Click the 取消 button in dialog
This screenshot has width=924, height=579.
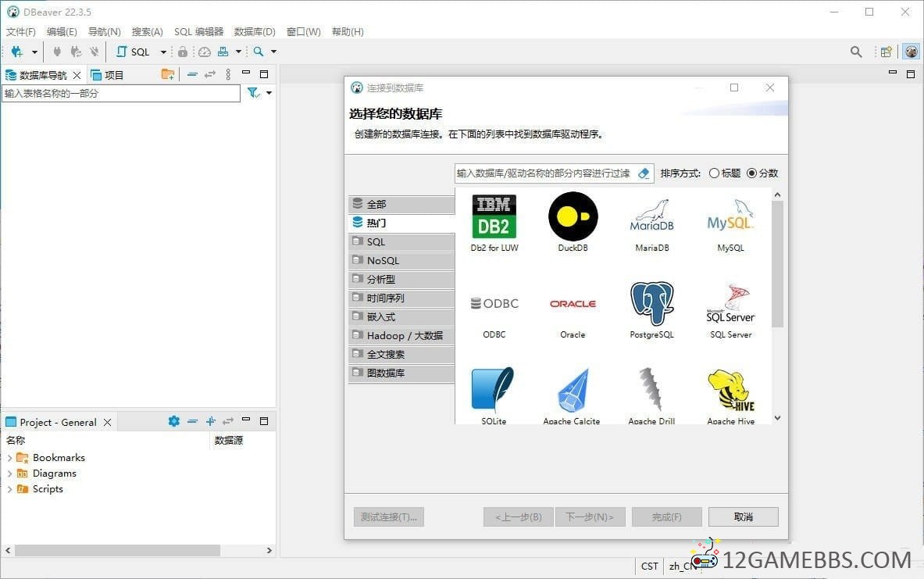tap(743, 516)
